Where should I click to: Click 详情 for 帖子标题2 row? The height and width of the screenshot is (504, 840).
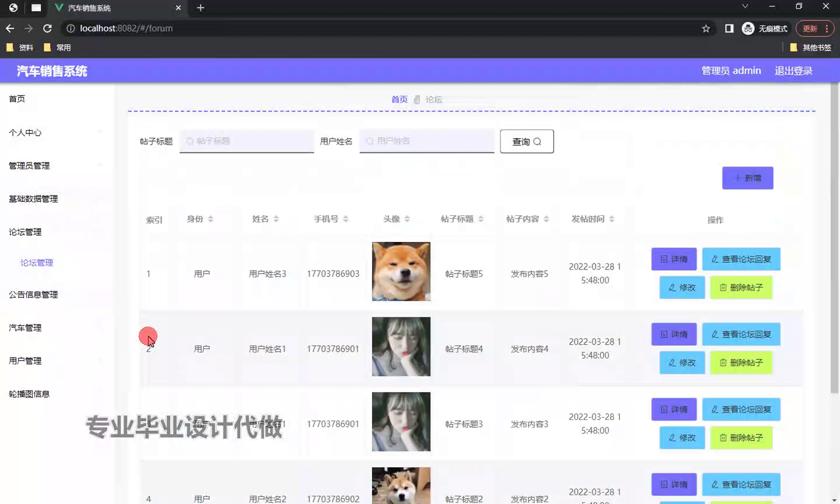pos(674,485)
